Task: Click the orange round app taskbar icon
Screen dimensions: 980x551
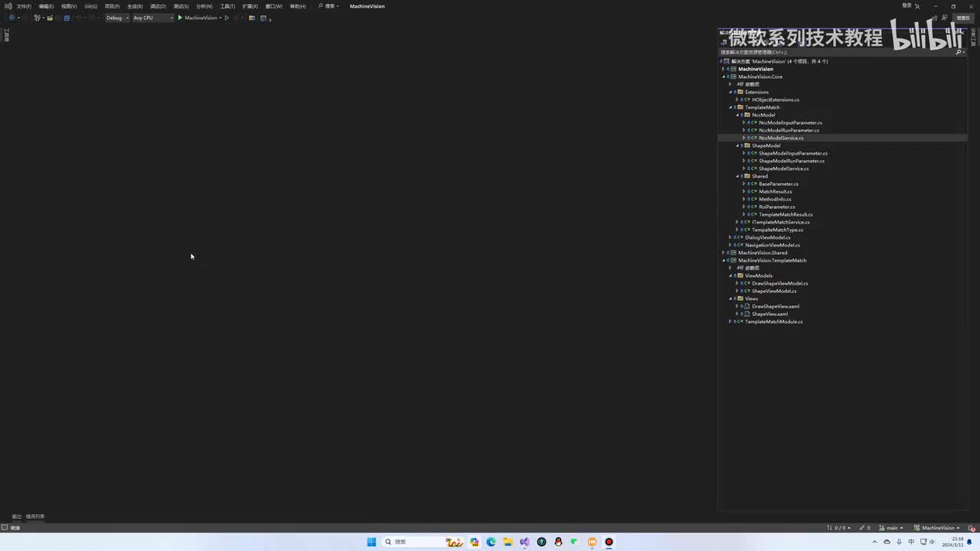Action: 592,542
